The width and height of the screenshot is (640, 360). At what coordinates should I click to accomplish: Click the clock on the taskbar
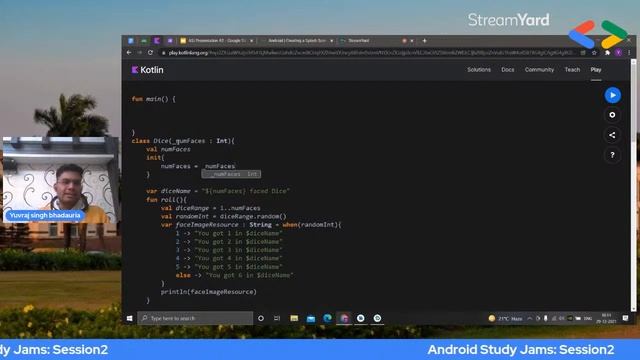(606, 318)
